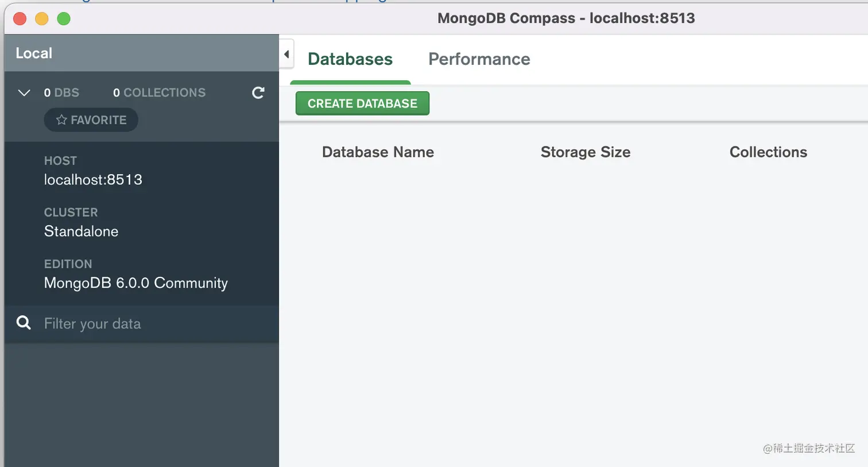Screen dimensions: 868x467
Task: Select the Databases tab
Action: coord(350,59)
